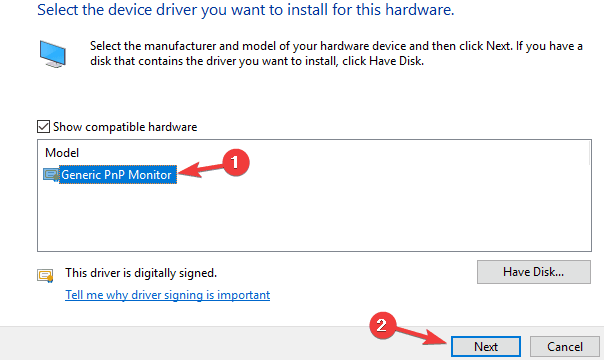Click Next to continue driver installation
Screen dimensions: 604x360
486,347
